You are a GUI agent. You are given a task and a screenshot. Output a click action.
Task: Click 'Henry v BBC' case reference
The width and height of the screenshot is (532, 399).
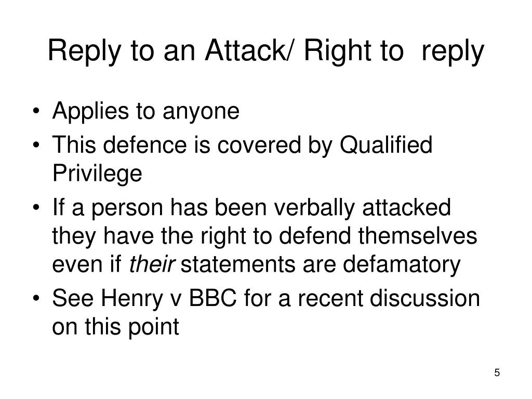(169, 298)
